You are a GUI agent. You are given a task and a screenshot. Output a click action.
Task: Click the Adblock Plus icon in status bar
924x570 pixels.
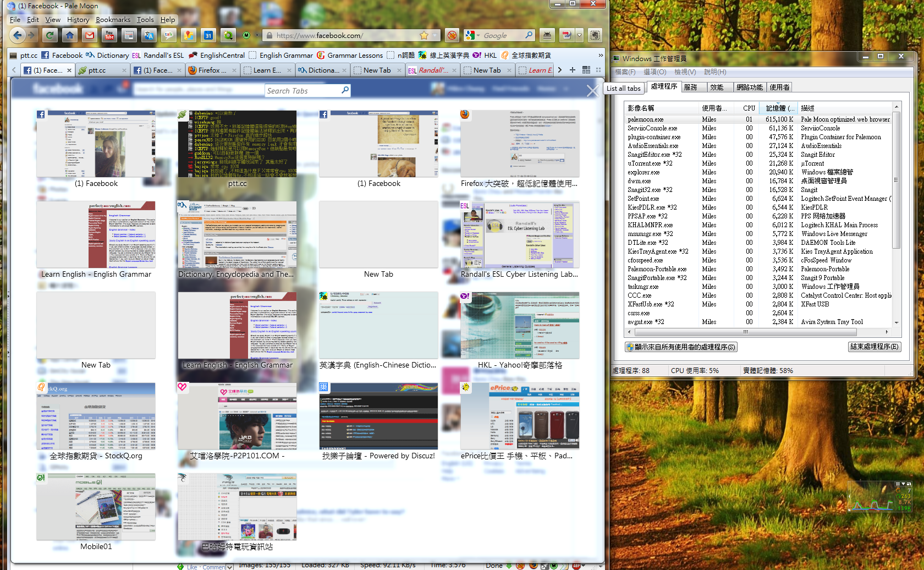point(576,566)
